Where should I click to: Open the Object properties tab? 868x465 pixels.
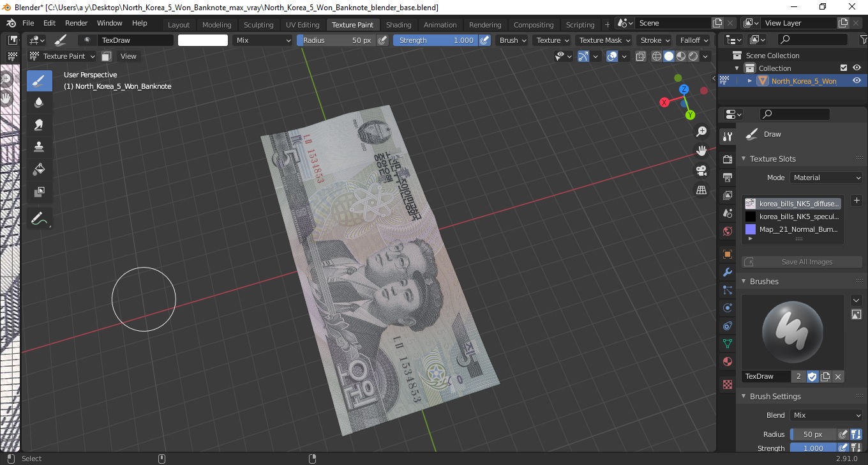coord(727,254)
